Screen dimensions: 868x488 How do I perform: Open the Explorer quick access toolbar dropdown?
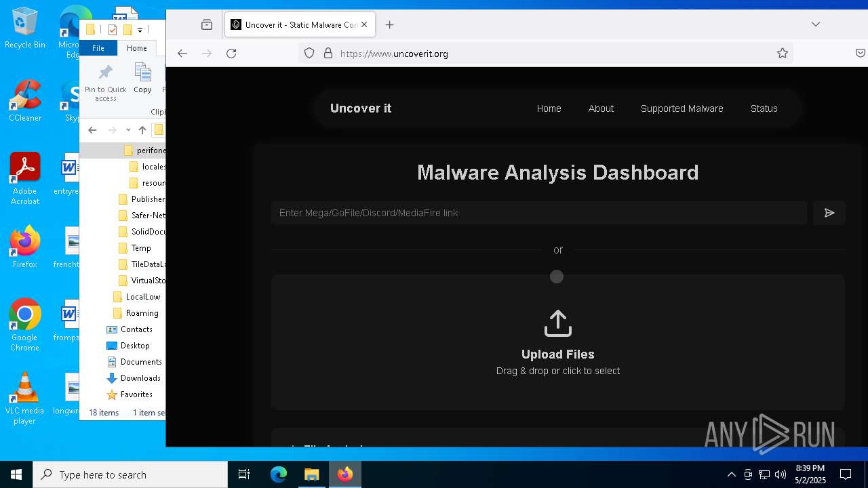(140, 30)
